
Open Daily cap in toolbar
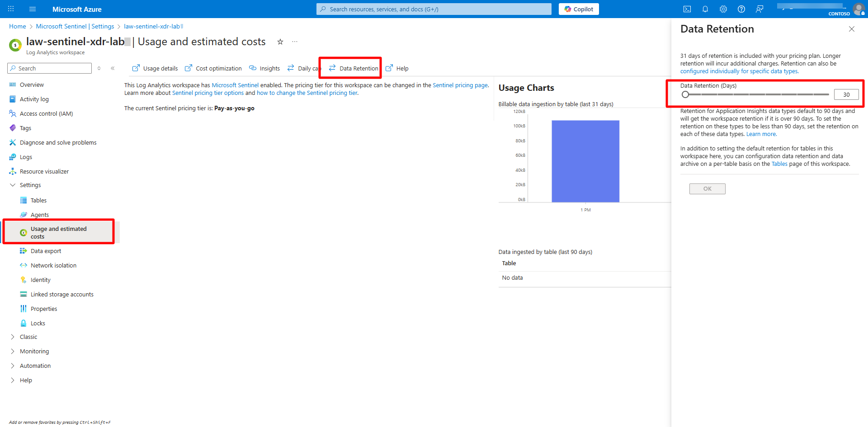(304, 68)
